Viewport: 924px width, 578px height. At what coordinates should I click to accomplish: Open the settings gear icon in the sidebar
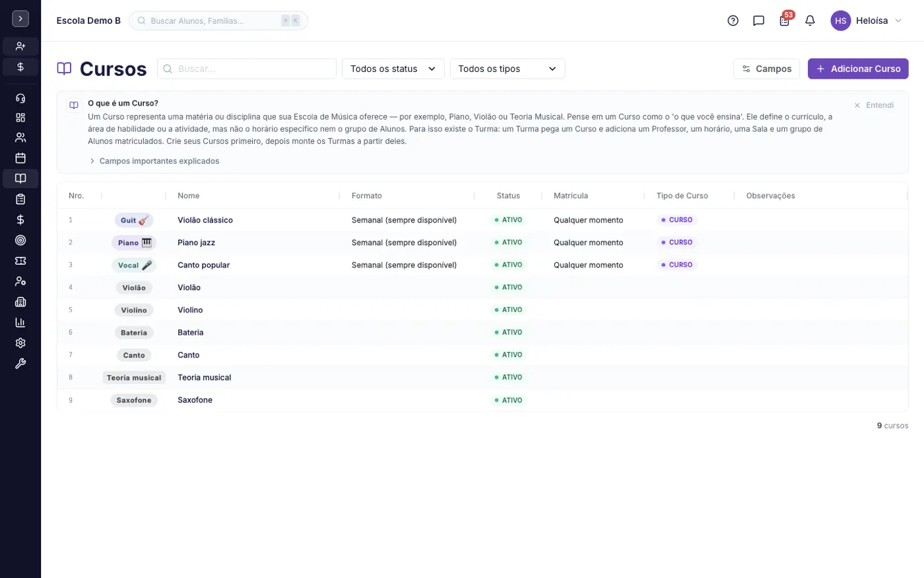20,343
